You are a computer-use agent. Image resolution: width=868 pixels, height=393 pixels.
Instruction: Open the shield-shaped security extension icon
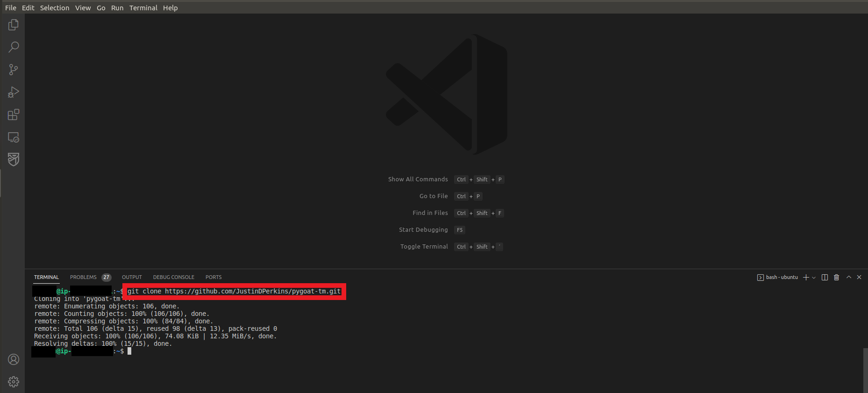pos(14,159)
